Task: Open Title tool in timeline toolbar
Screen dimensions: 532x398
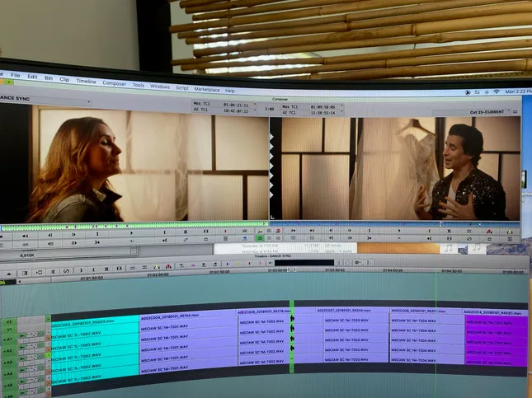Action: (181, 266)
